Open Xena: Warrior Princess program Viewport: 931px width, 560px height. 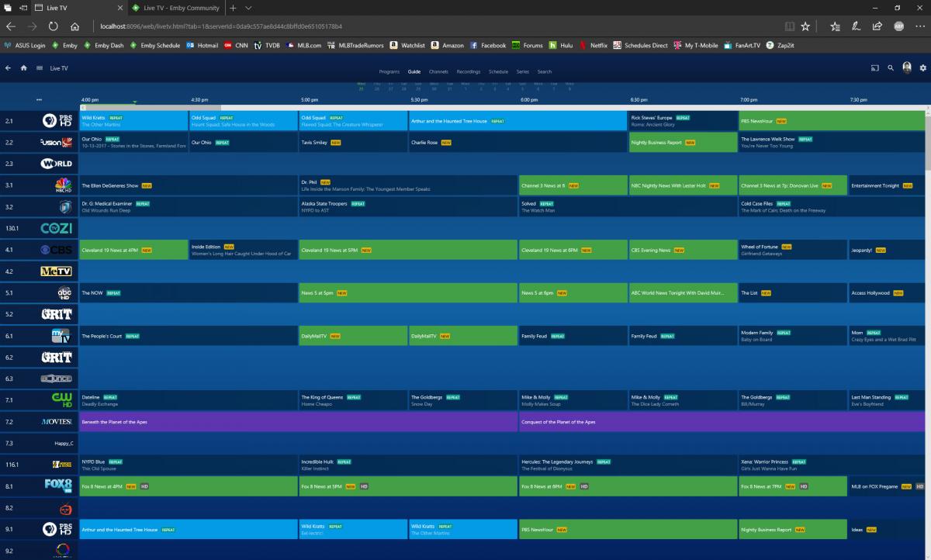pos(832,465)
